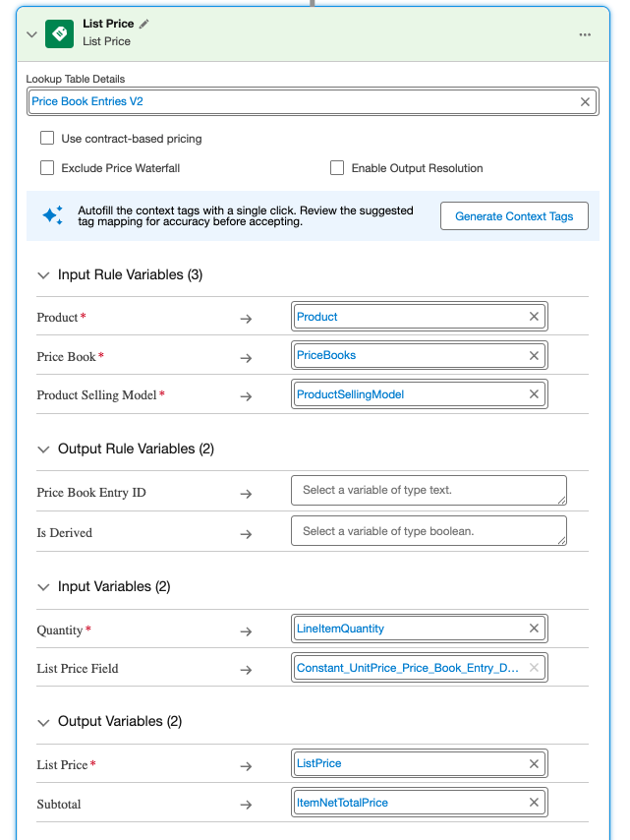This screenshot has width=630, height=840.
Task: Collapse the List Price element card
Action: coord(31,34)
